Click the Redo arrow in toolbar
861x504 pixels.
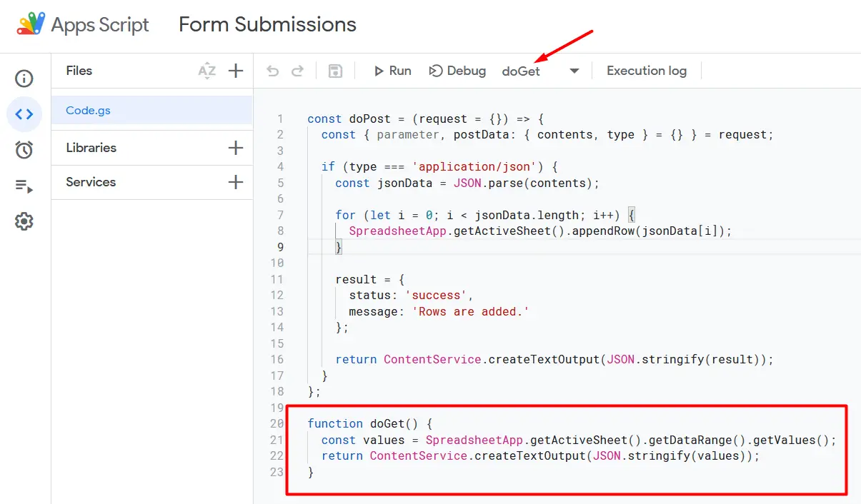[298, 71]
